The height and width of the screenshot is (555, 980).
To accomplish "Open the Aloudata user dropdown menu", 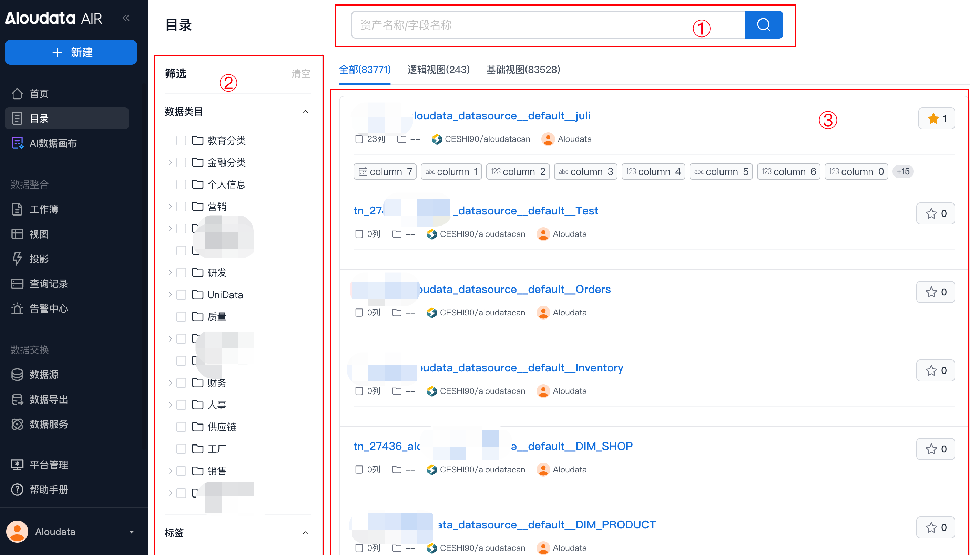I will point(131,532).
